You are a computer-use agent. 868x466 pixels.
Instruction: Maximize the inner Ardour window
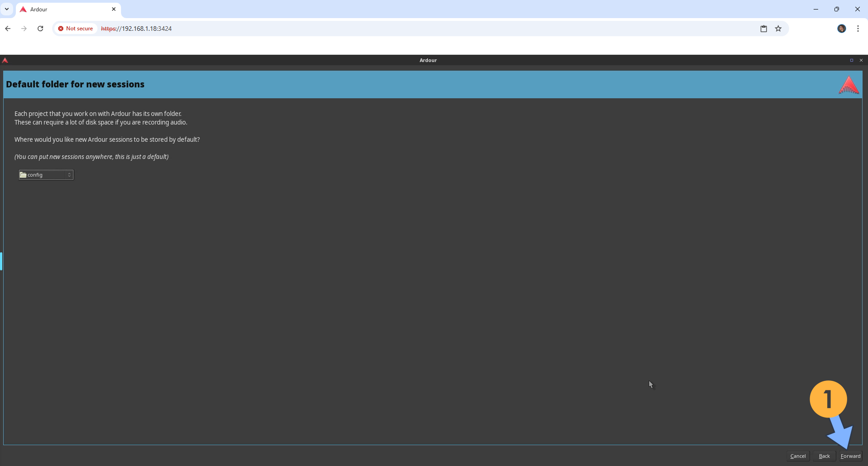(x=852, y=60)
